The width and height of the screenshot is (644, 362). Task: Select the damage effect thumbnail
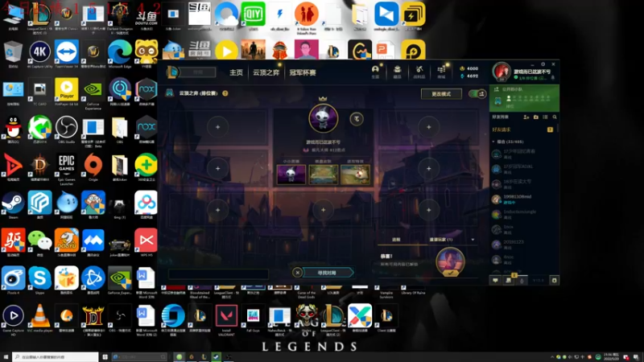pyautogui.click(x=355, y=174)
